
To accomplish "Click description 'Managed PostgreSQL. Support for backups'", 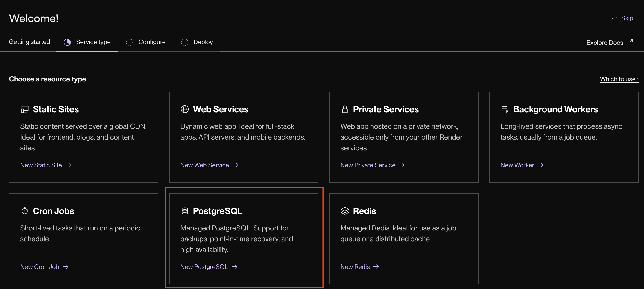I will click(x=237, y=239).
